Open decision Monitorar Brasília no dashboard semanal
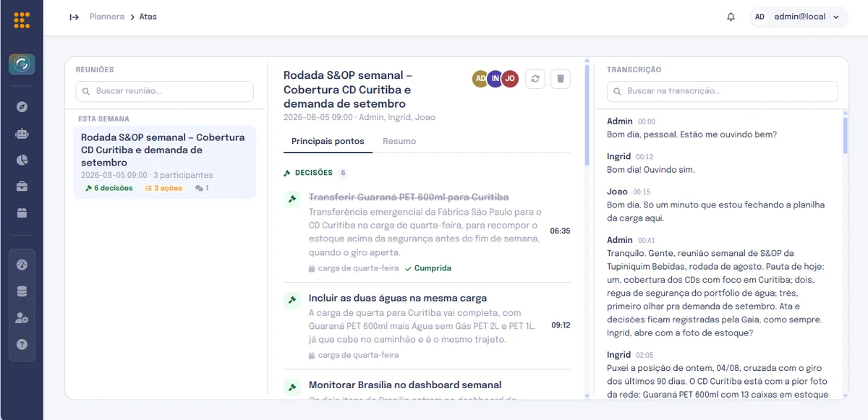 tap(405, 385)
